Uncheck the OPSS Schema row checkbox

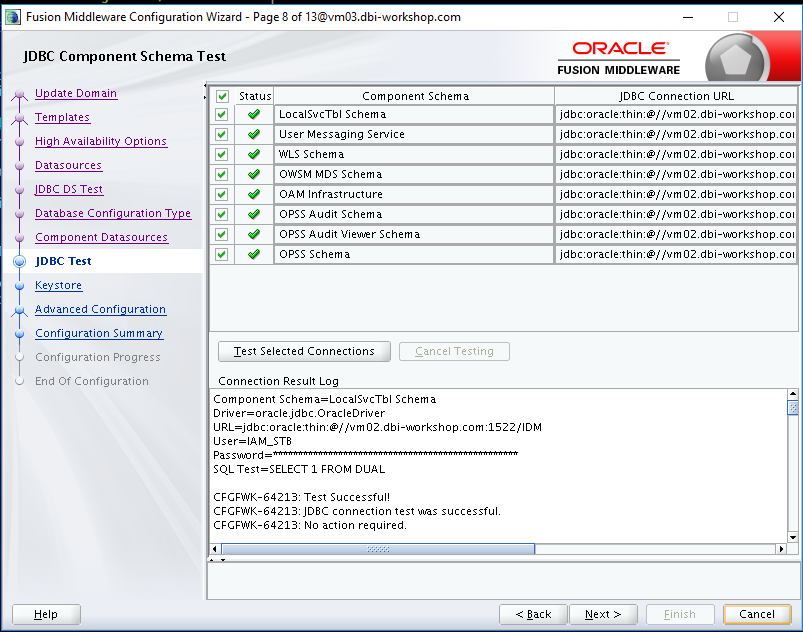pyautogui.click(x=222, y=254)
